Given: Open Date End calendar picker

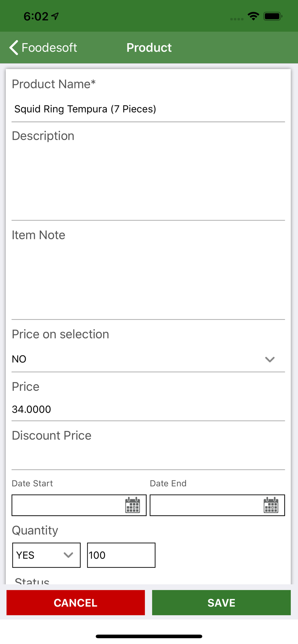Looking at the screenshot, I should pos(271,505).
